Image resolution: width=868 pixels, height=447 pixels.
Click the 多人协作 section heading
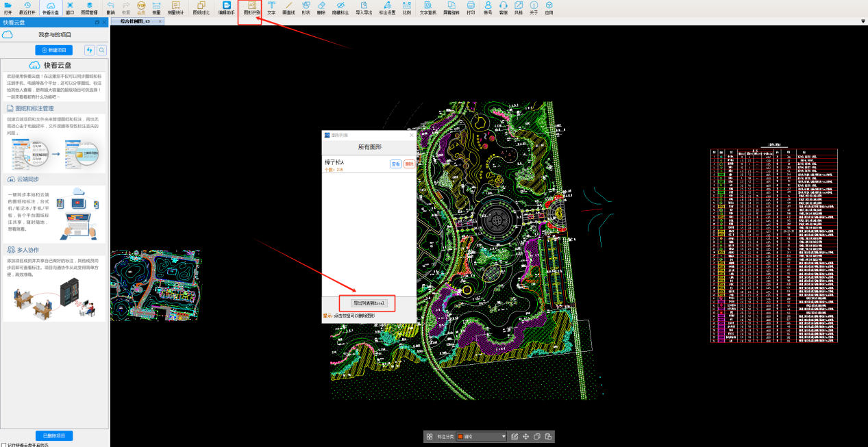[27, 251]
